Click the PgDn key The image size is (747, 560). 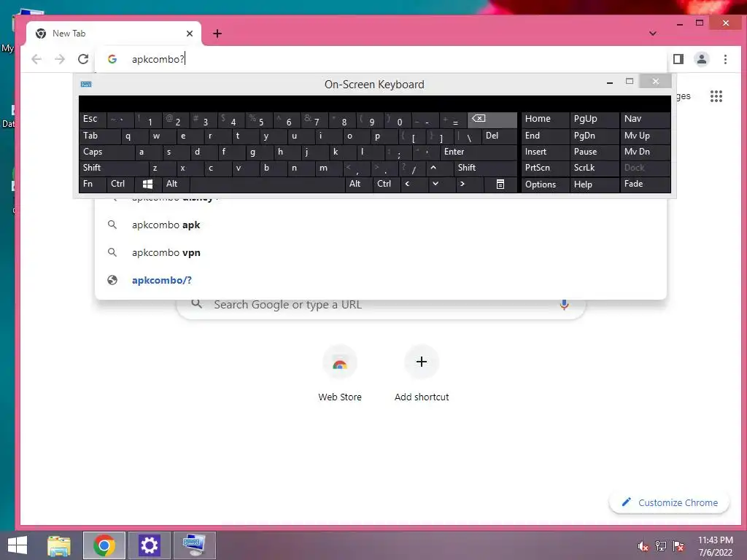click(x=594, y=136)
